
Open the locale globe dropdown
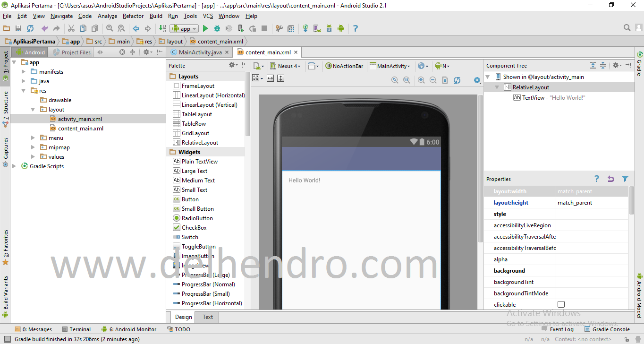[x=424, y=66]
